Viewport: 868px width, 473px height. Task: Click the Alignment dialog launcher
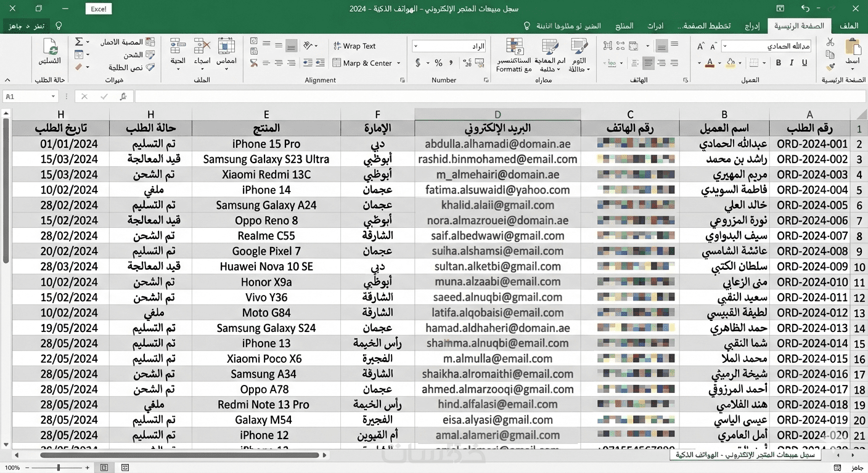pyautogui.click(x=402, y=80)
